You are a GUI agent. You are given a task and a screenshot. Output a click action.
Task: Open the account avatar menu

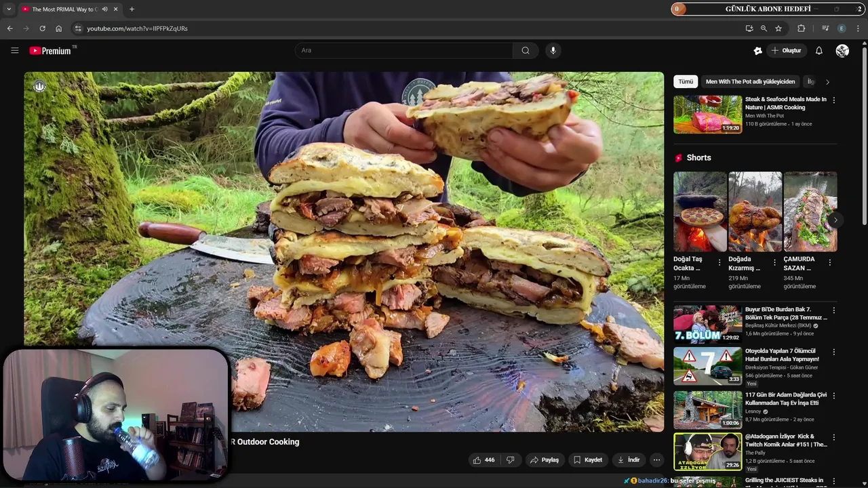842,50
